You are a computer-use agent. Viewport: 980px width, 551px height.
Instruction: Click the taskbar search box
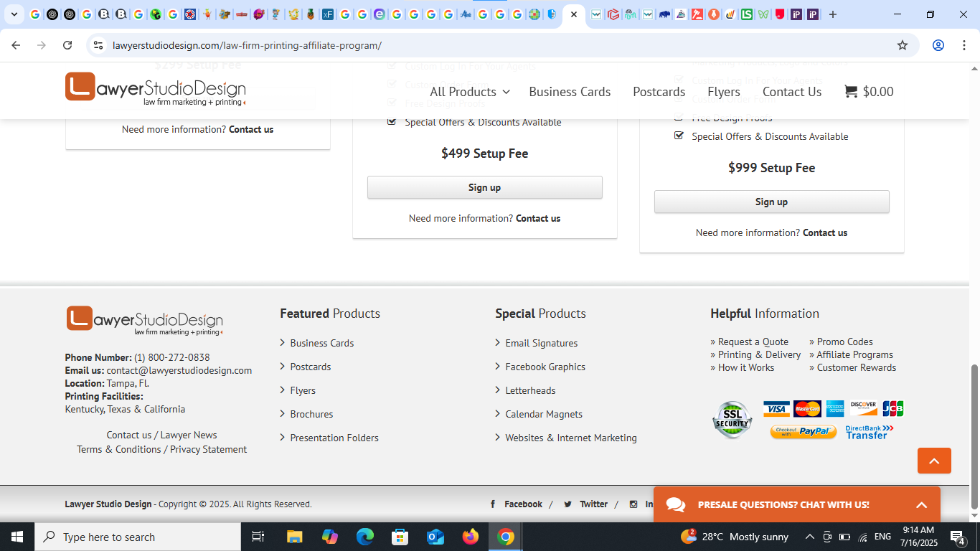[138, 537]
